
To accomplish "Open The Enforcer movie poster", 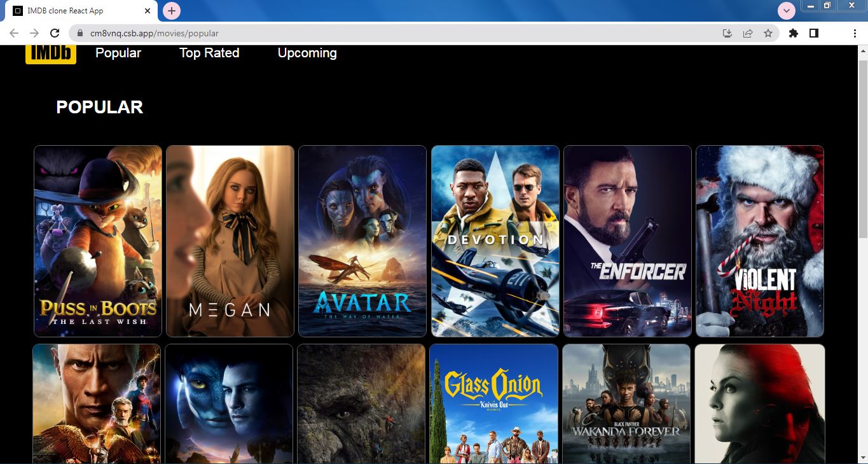I will pos(628,241).
